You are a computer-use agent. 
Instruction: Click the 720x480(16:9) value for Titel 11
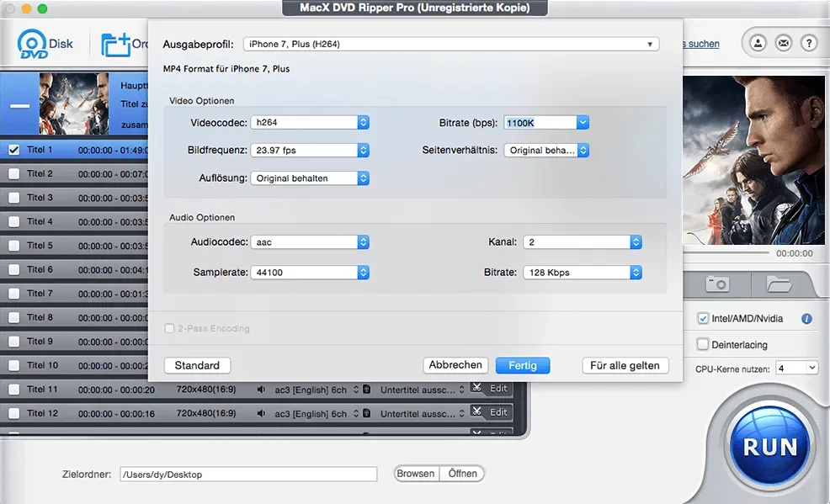(x=206, y=390)
